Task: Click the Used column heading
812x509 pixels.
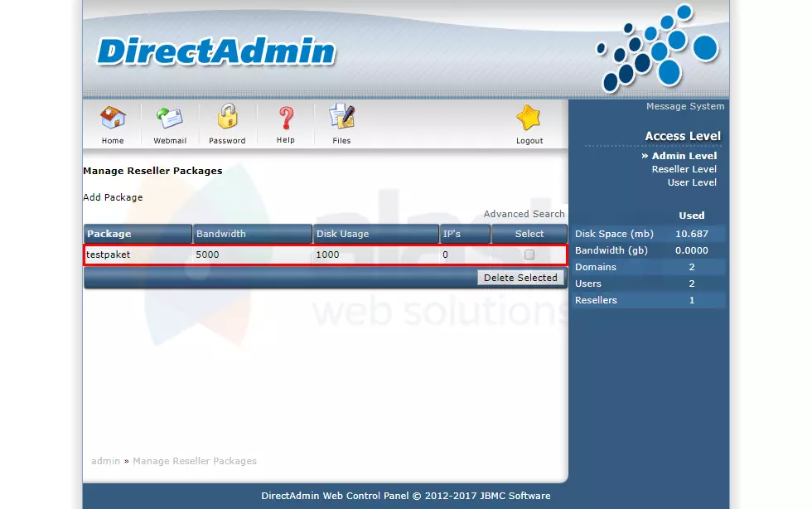Action: coord(691,215)
